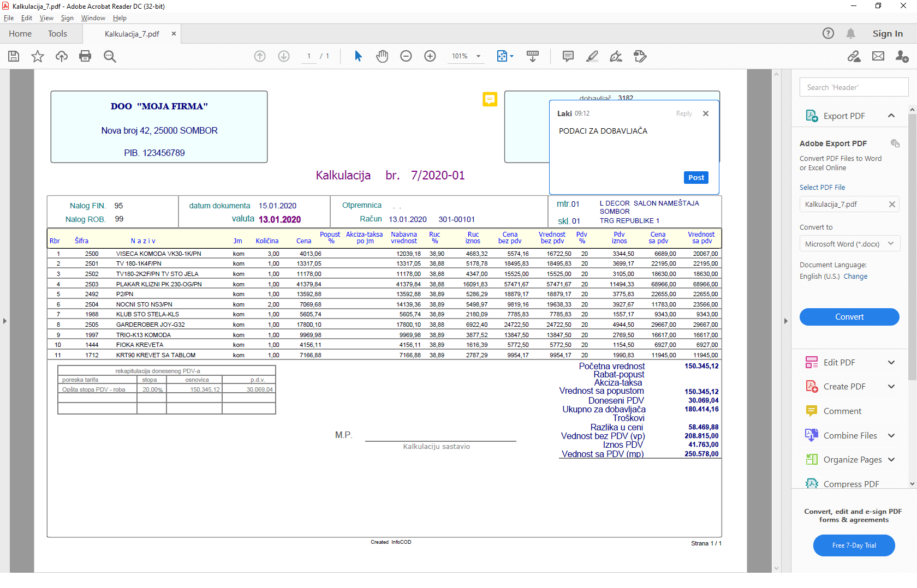Open the Highlight text tool

(x=592, y=56)
